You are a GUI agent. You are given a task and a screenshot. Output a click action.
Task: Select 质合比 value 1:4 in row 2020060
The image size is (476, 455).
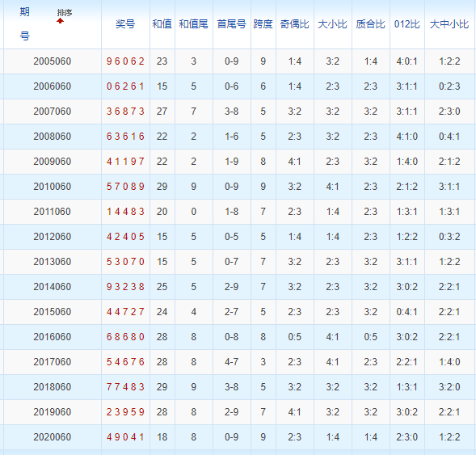pyautogui.click(x=371, y=436)
